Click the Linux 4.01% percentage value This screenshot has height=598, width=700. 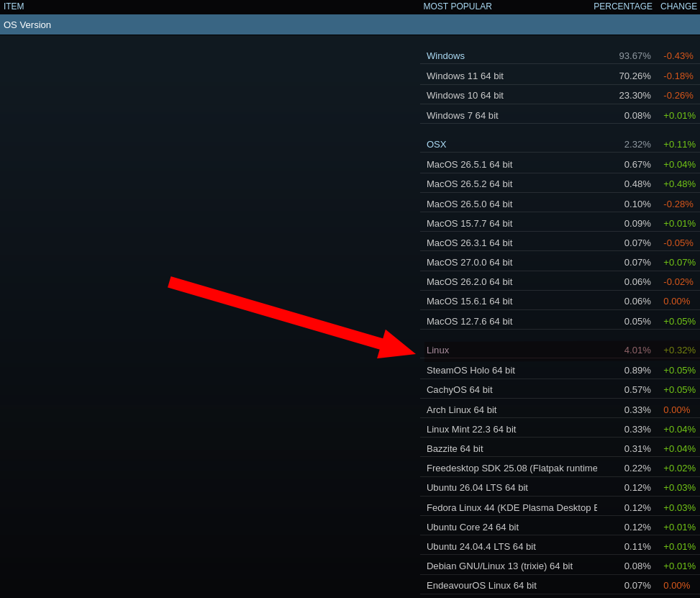tap(637, 350)
